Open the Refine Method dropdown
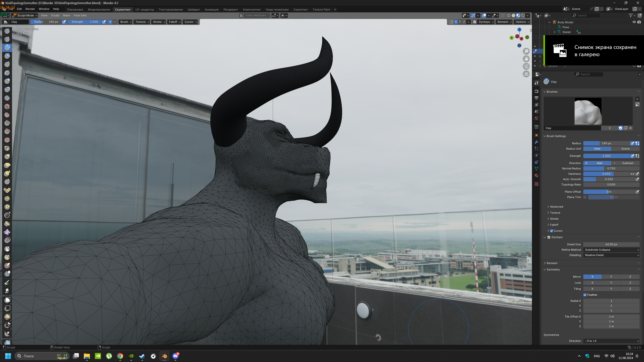 (611, 250)
